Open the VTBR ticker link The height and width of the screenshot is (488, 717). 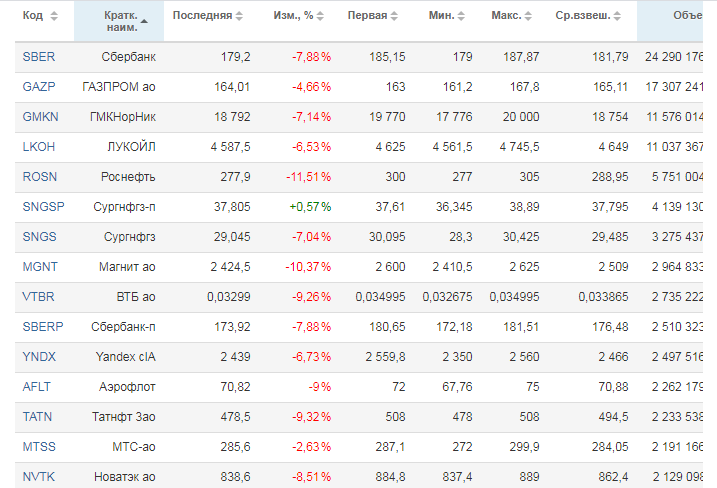38,297
